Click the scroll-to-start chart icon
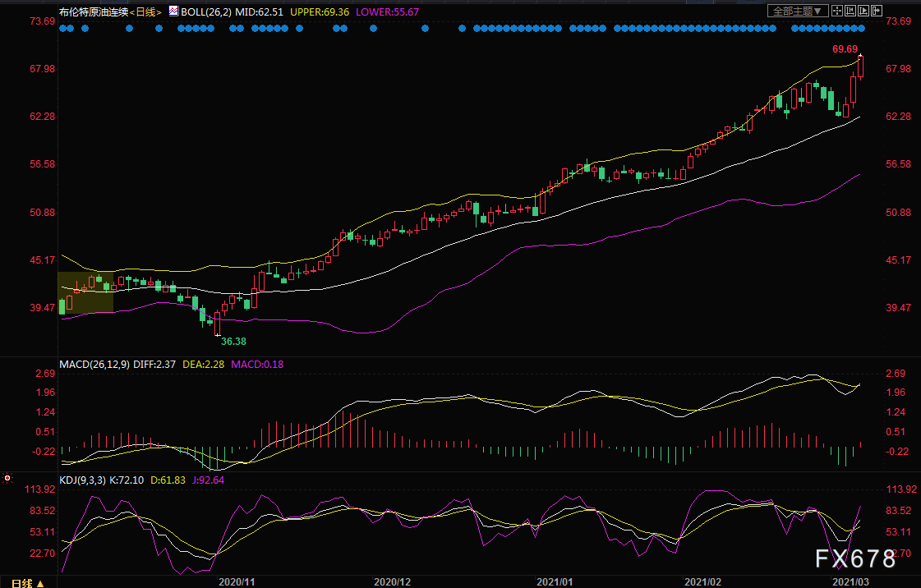 click(849, 11)
